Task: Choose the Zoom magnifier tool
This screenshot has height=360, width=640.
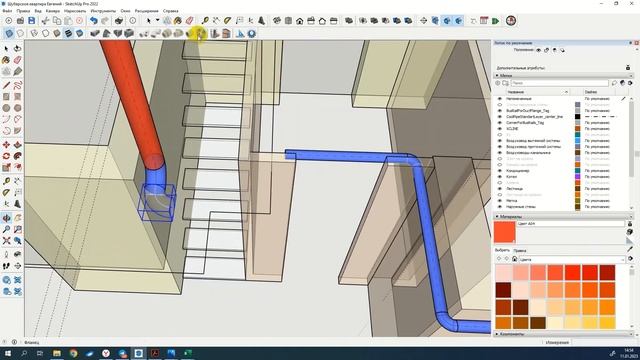Action: click(x=6, y=229)
